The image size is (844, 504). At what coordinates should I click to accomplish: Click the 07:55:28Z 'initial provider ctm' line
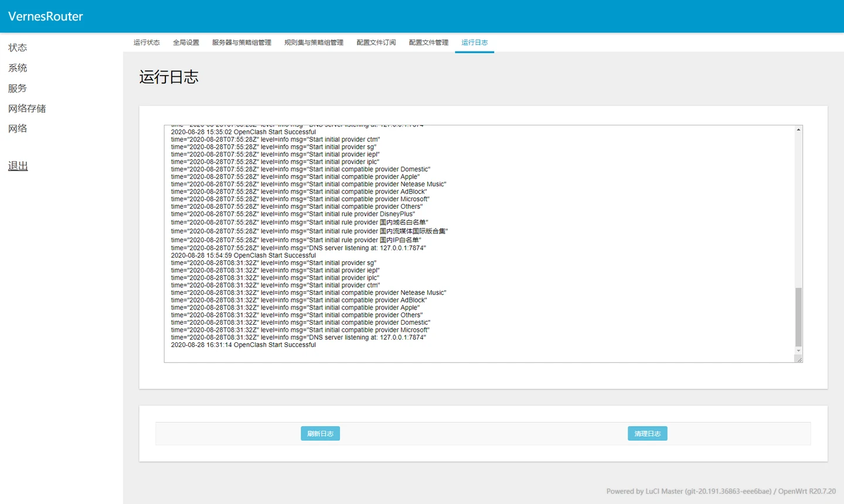coord(275,139)
